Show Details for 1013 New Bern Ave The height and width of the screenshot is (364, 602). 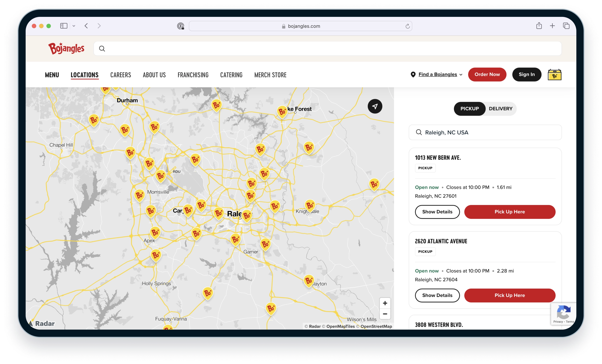(437, 212)
